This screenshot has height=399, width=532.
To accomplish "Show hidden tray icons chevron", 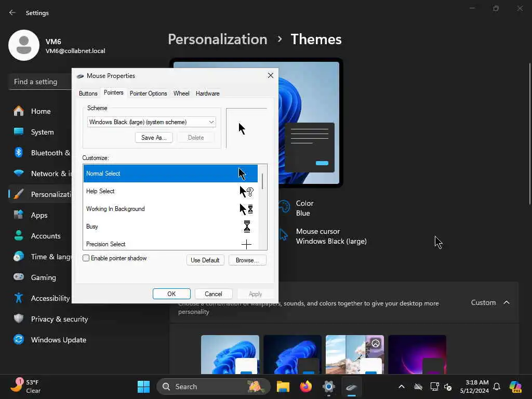I will (402, 387).
